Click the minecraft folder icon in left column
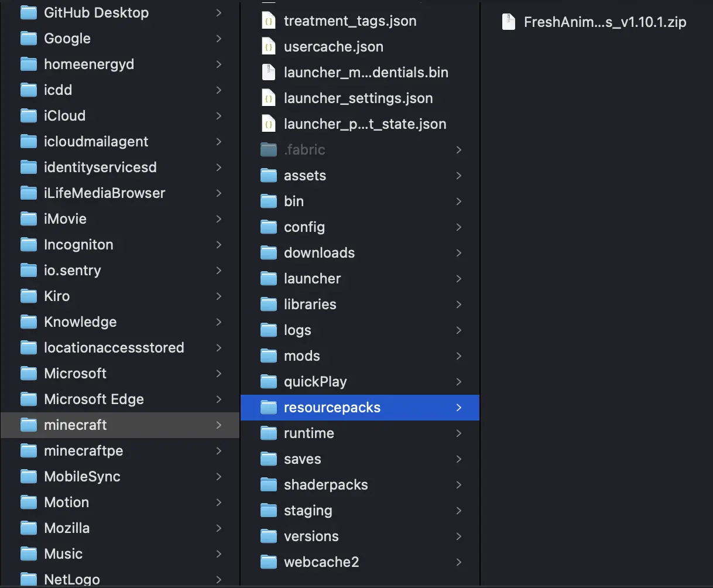 (28, 425)
